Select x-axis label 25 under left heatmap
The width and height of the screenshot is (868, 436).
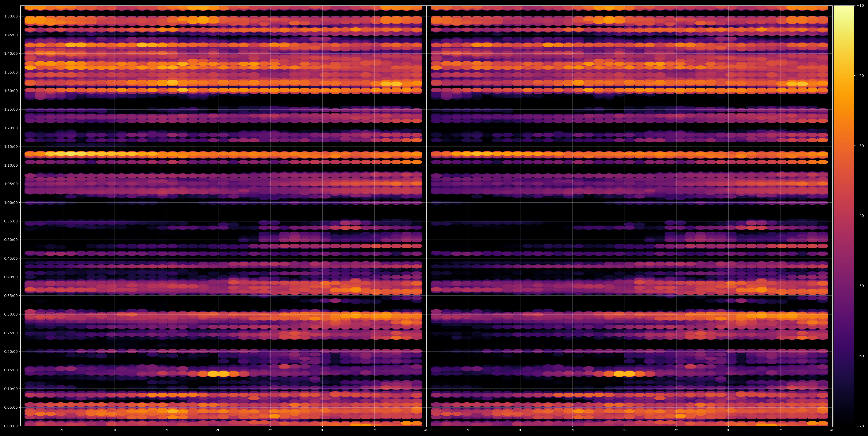(x=270, y=430)
